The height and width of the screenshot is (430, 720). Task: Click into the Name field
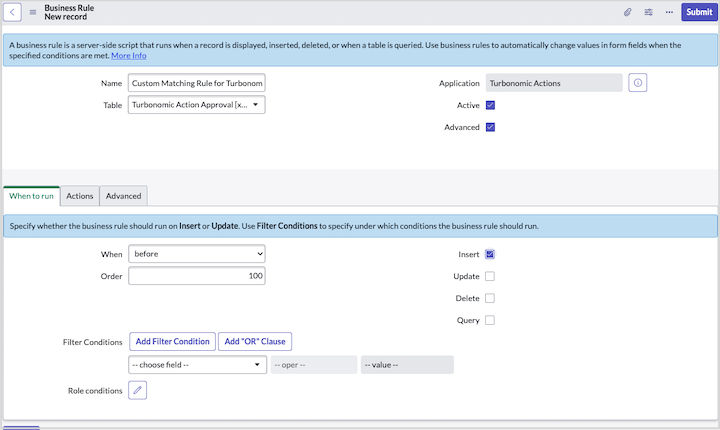pos(197,83)
